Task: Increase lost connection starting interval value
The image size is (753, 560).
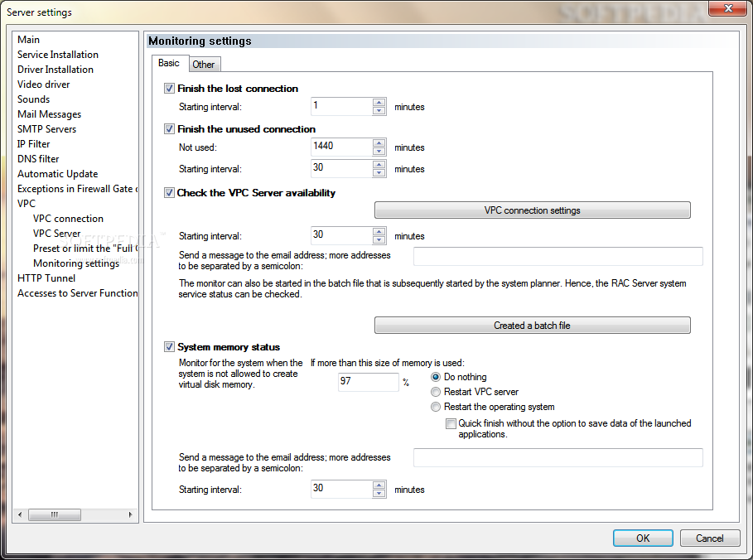Action: [x=379, y=102]
